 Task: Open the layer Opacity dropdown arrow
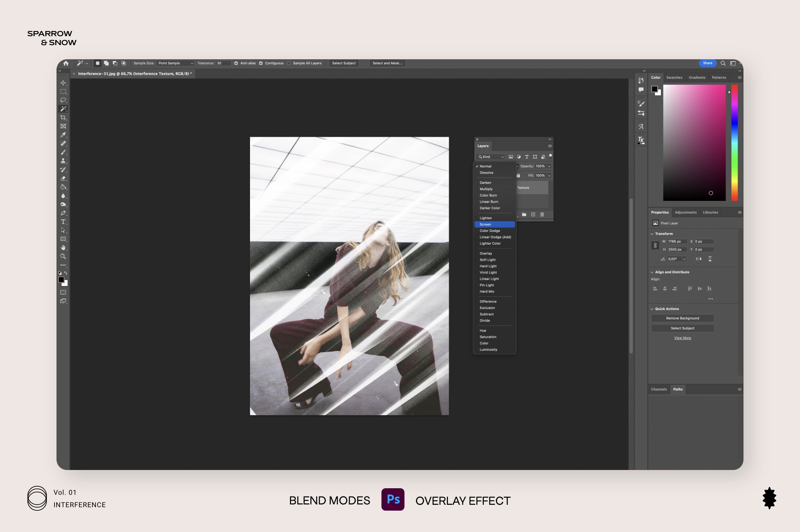pyautogui.click(x=549, y=166)
